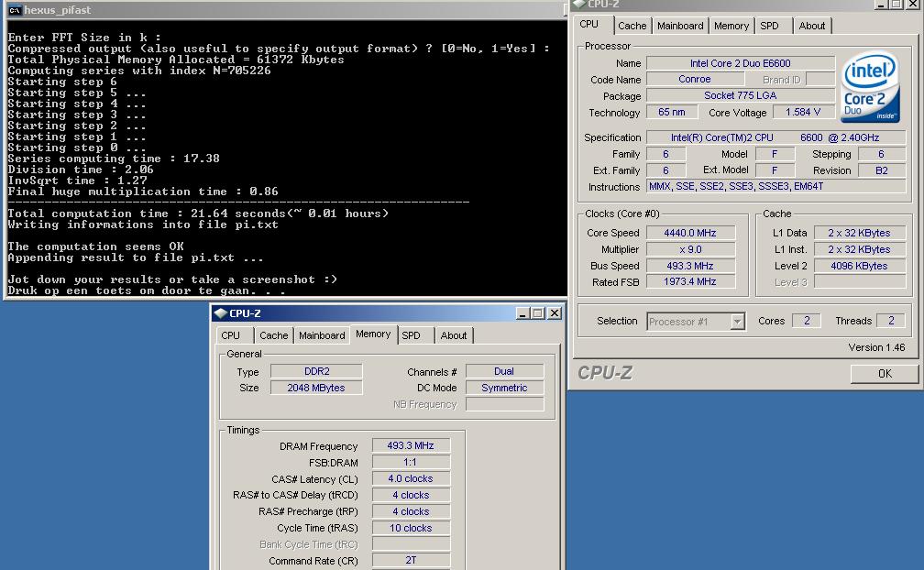Click the Stepping value 6
924x570 pixels.
tap(882, 154)
